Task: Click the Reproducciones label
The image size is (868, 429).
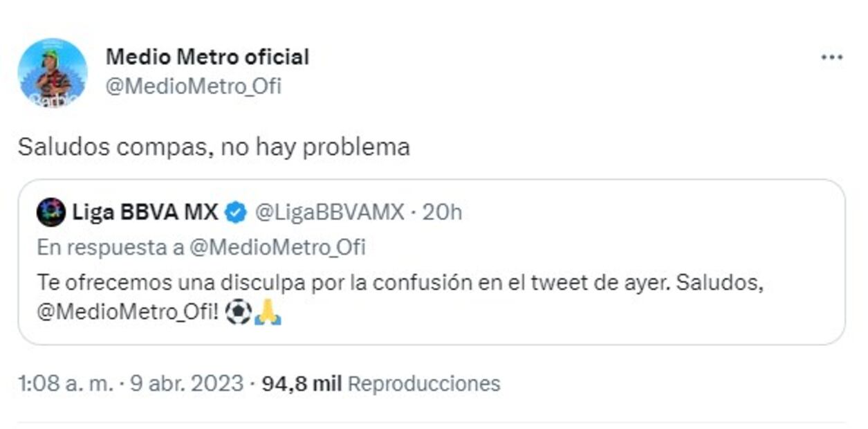Action: [423, 383]
